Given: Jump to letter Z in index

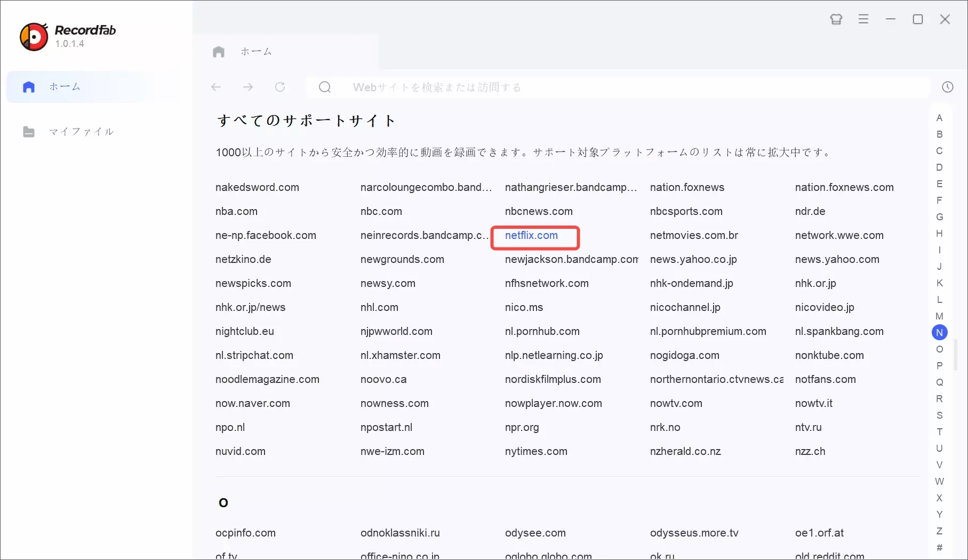Looking at the screenshot, I should coord(940,531).
